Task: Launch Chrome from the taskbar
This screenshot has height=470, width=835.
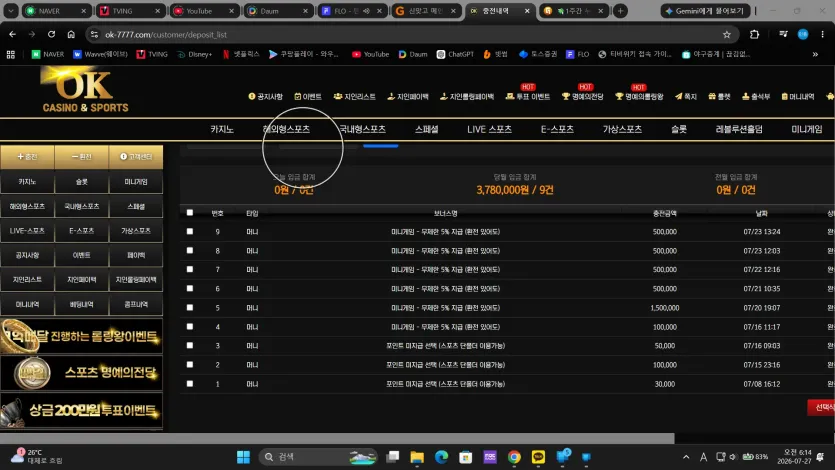Action: point(514,457)
